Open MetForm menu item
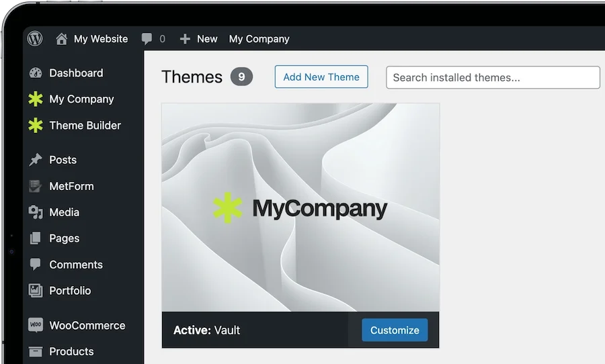Viewport: 605px width, 364px height. tap(71, 186)
